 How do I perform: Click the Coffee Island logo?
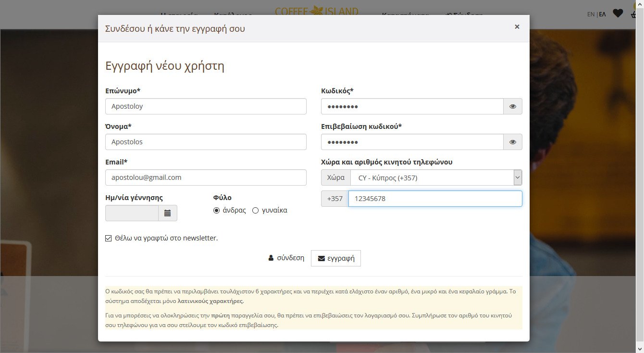[317, 11]
